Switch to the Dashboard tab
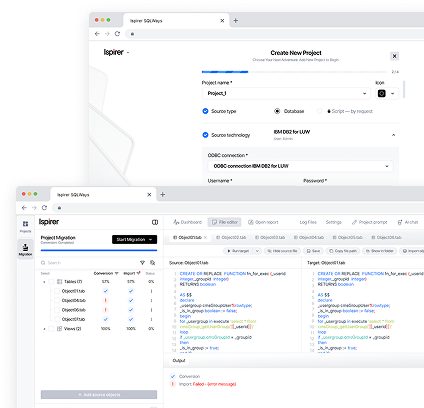Image resolution: width=424 pixels, height=408 pixels. coord(187,222)
